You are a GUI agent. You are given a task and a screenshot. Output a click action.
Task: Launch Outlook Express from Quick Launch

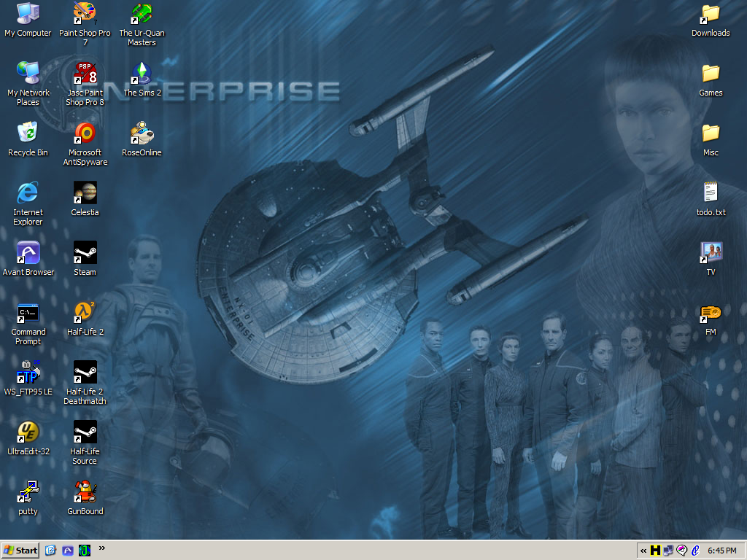pos(50,551)
